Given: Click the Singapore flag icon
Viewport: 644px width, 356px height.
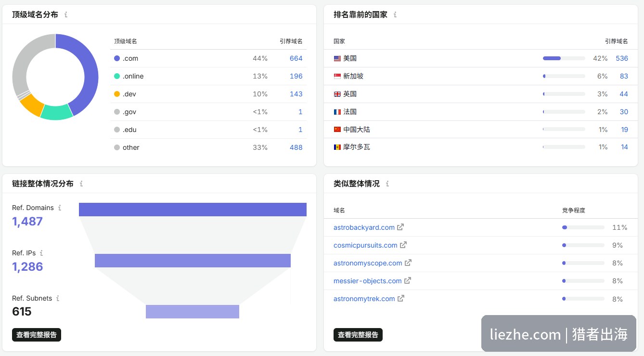Looking at the screenshot, I should 337,76.
